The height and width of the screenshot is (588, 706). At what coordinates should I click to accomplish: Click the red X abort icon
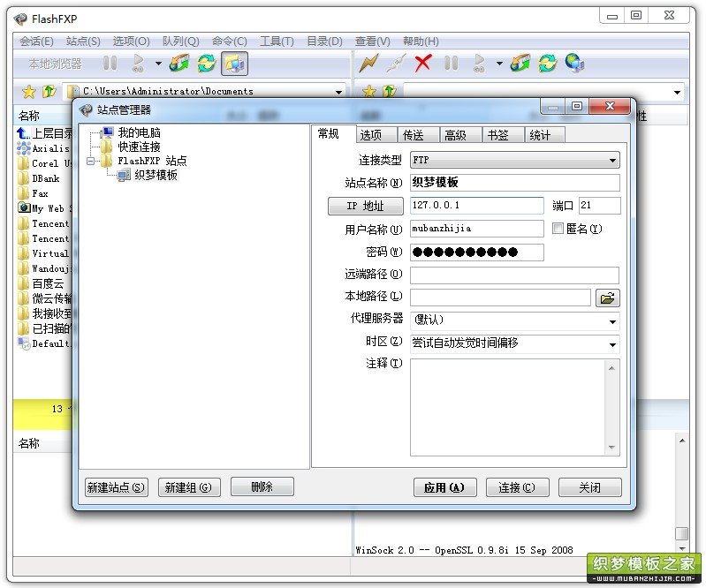[422, 63]
